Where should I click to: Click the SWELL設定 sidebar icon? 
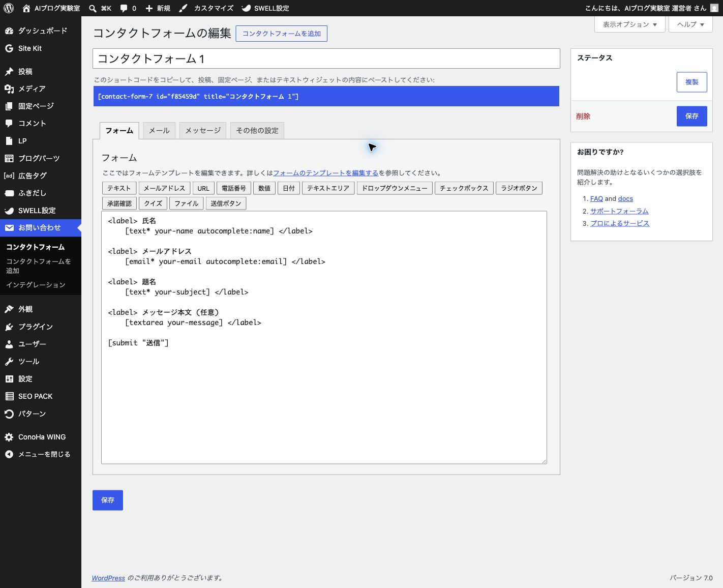point(9,211)
